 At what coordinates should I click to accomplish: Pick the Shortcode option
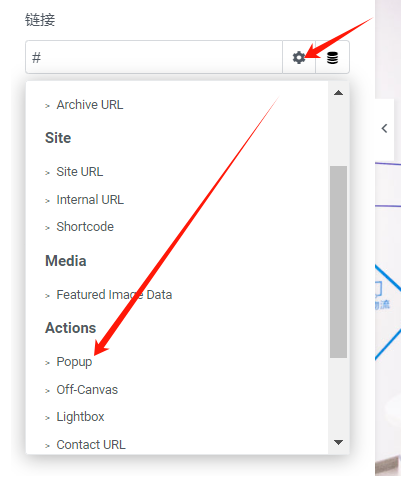pyautogui.click(x=85, y=227)
